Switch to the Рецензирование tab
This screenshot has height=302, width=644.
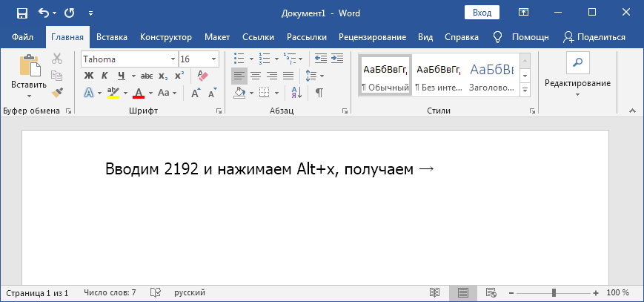pos(372,37)
